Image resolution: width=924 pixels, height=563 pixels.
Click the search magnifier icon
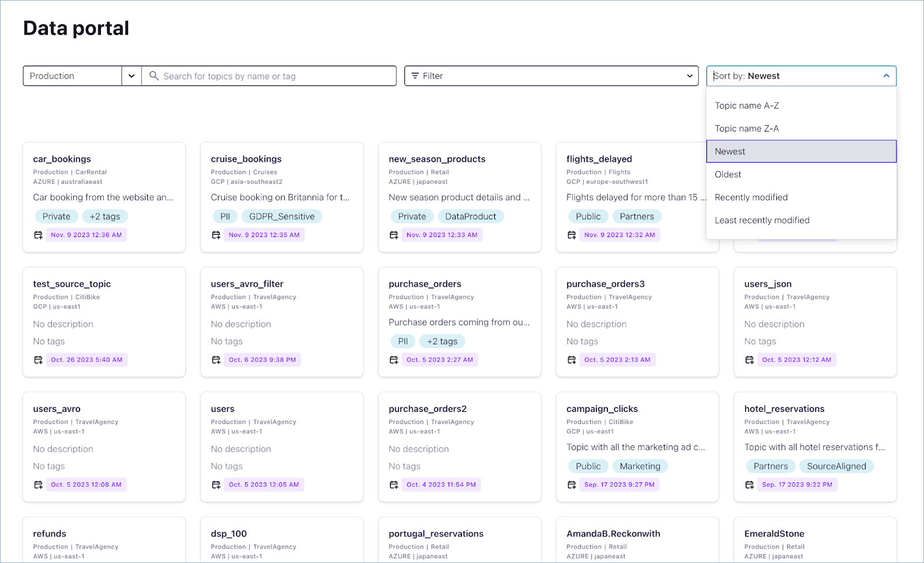tap(153, 76)
